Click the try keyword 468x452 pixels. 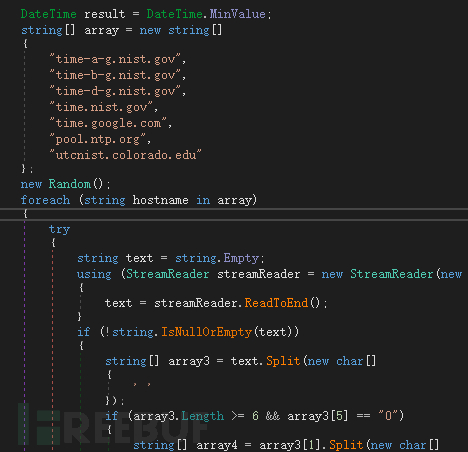click(59, 229)
